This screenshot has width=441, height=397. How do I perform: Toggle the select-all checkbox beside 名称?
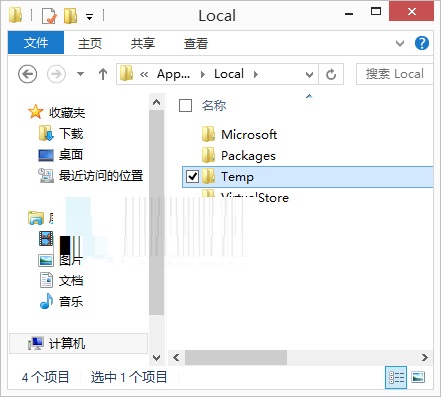pos(185,105)
